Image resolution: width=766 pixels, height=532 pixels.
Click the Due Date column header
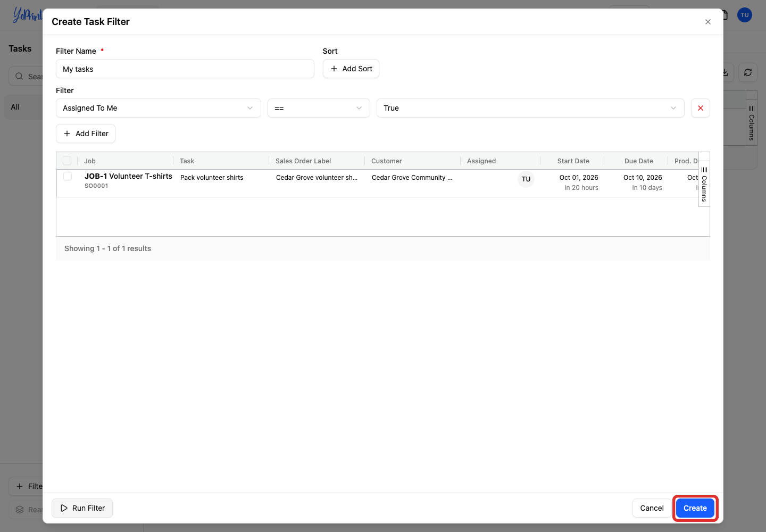click(x=639, y=161)
